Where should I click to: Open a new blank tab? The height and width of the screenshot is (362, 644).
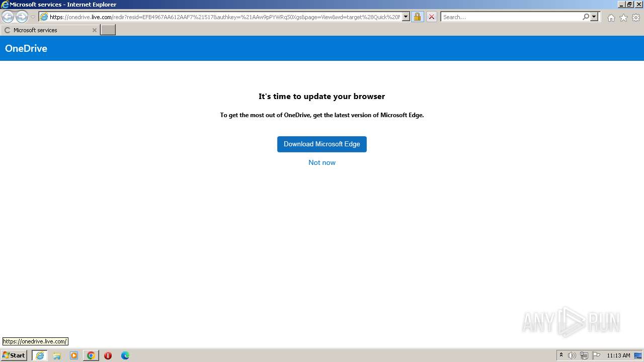point(108,30)
